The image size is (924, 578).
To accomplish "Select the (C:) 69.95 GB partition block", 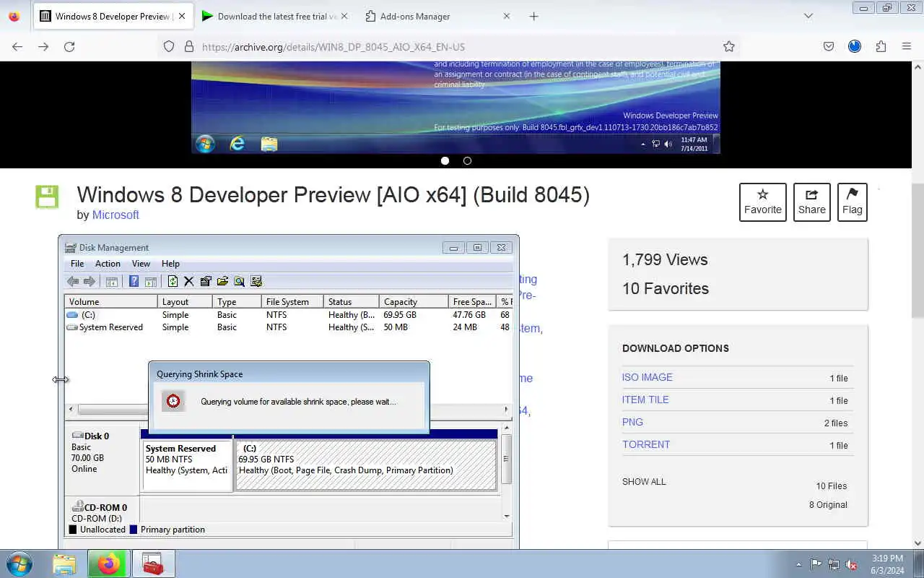I will [x=366, y=465].
